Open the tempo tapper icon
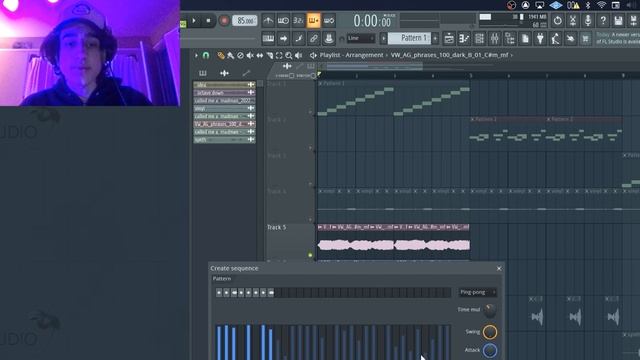 [x=555, y=39]
